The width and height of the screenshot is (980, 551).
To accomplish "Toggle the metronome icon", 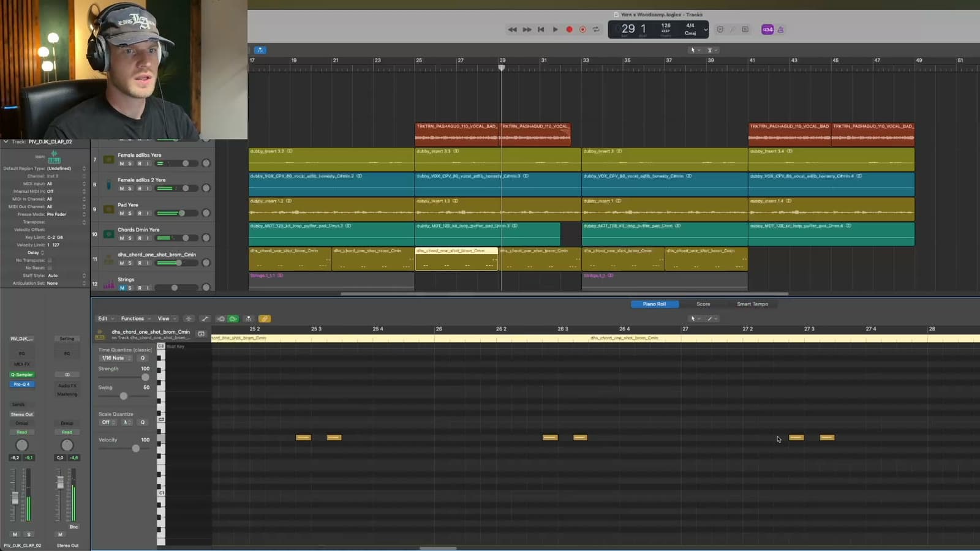I will (781, 29).
